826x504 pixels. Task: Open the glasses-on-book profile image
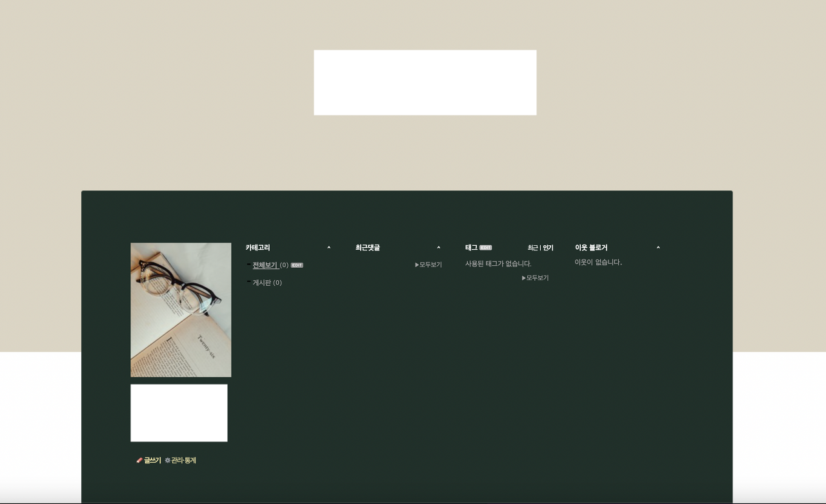pyautogui.click(x=181, y=310)
